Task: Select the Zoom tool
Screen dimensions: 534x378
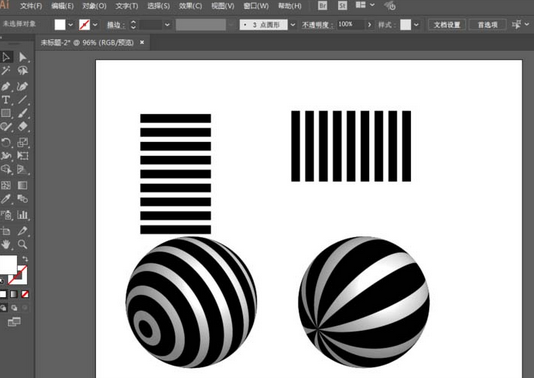Action: pos(22,244)
